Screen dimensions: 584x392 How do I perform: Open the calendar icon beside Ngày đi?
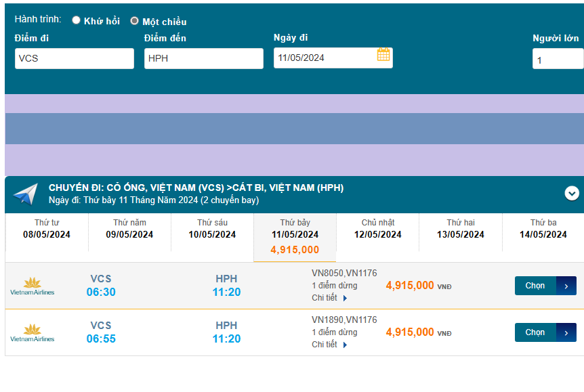383,58
